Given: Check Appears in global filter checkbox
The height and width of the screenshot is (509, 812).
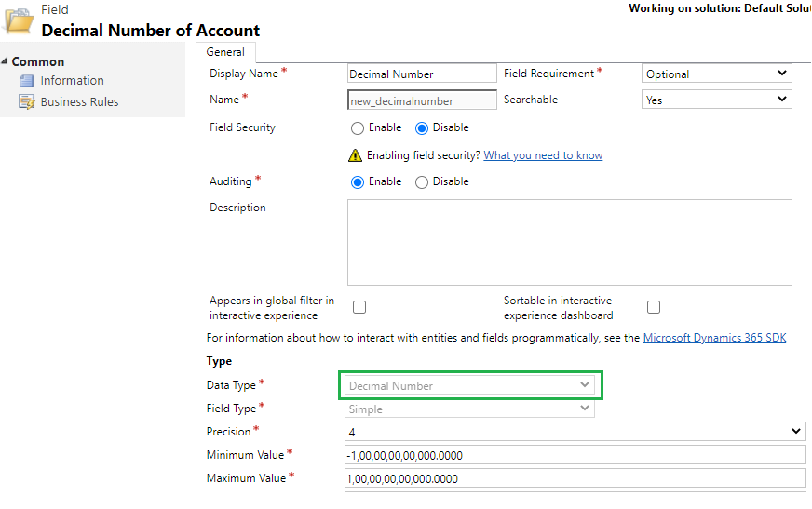Looking at the screenshot, I should tap(359, 307).
